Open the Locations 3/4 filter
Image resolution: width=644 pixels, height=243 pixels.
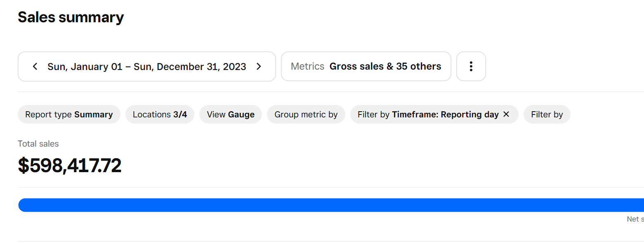(x=160, y=114)
